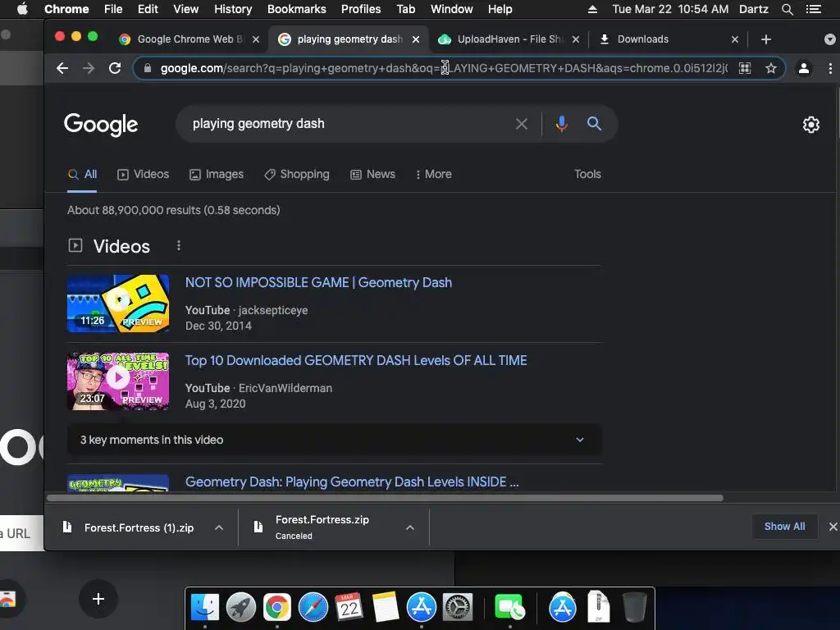Open the Chrome profile avatar
This screenshot has width=840, height=630.
(x=804, y=68)
